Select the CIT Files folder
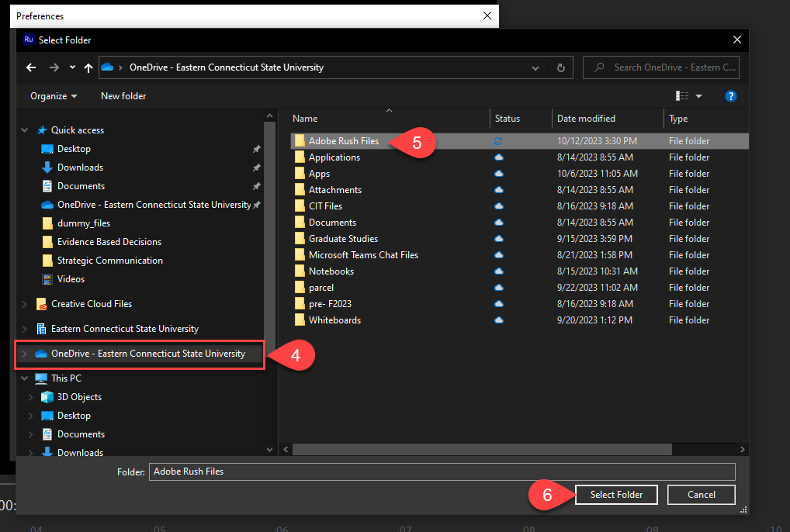 click(x=325, y=206)
